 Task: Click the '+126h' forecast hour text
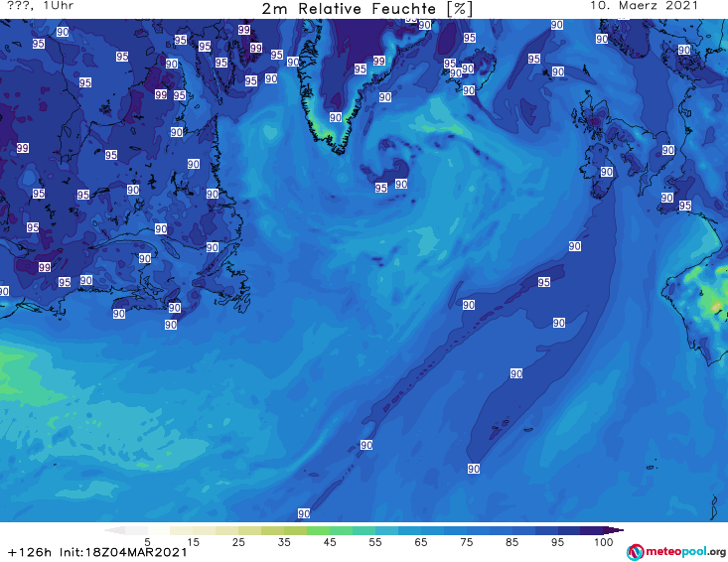point(30,552)
